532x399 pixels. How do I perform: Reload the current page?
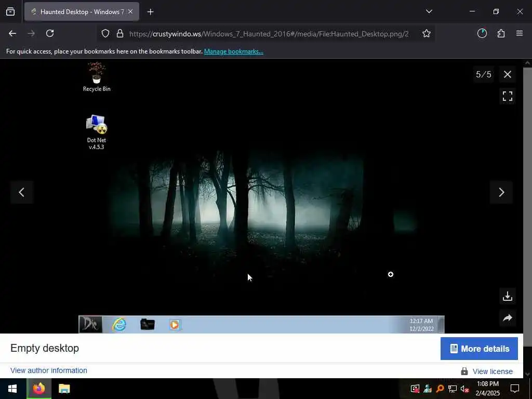(x=50, y=33)
